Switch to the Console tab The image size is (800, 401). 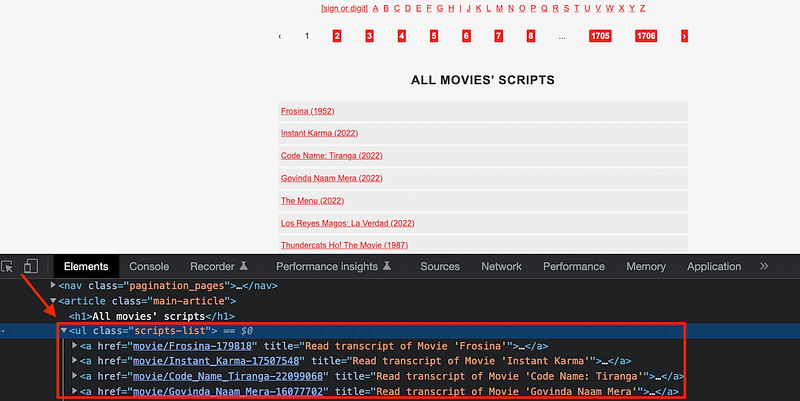pos(149,266)
